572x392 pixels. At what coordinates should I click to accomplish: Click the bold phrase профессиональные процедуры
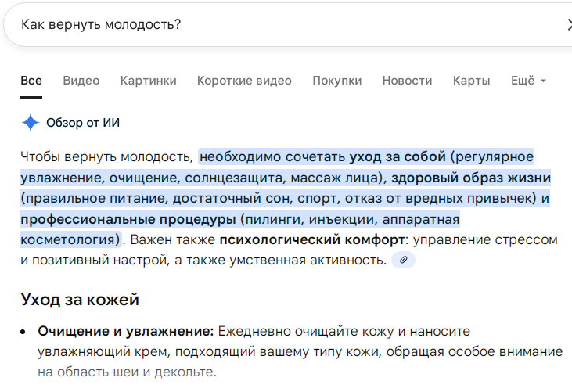point(128,218)
